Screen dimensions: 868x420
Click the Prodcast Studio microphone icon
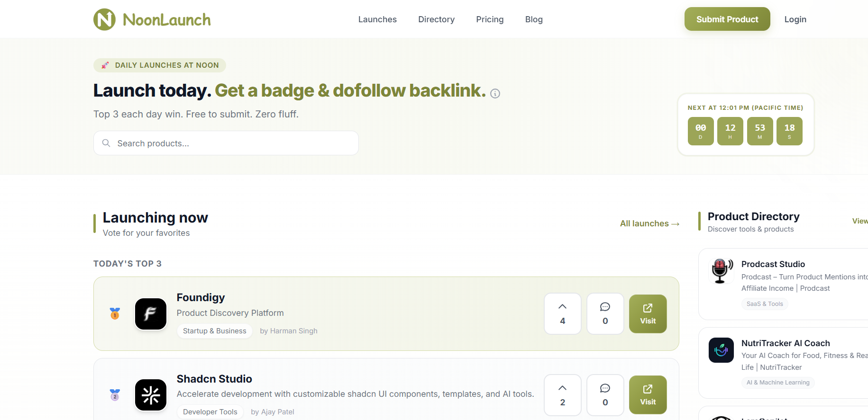(x=721, y=271)
